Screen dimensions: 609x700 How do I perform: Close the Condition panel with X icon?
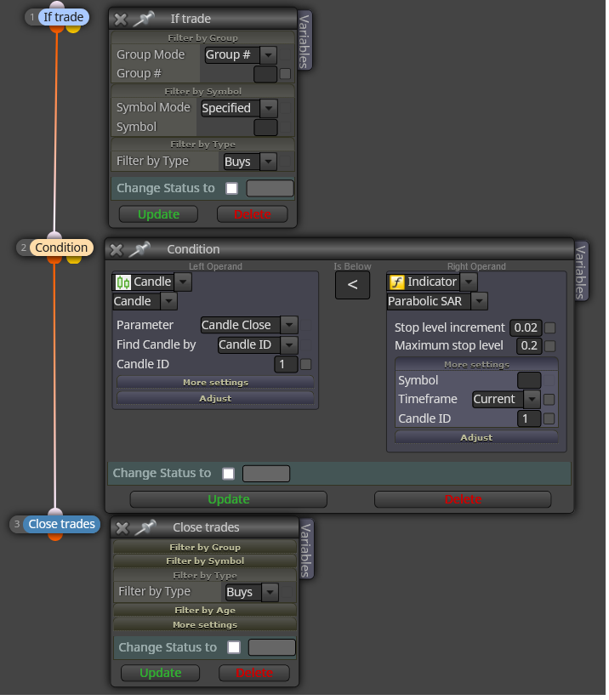pyautogui.click(x=117, y=250)
